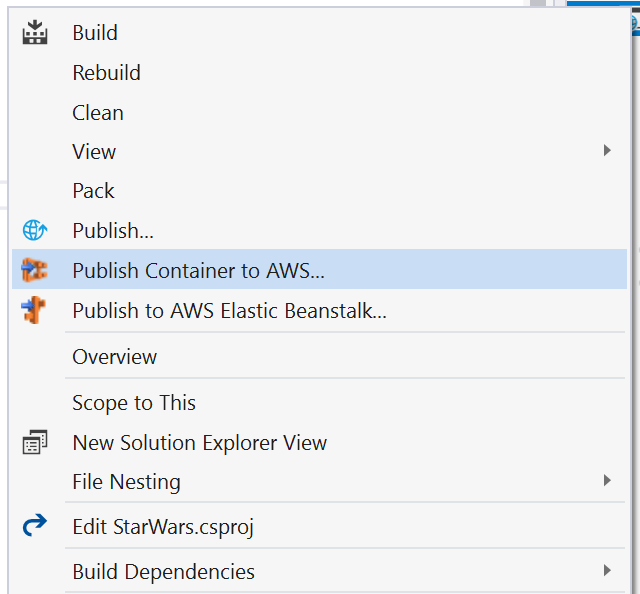Select the Pack menu item
640x594 pixels.
point(93,191)
